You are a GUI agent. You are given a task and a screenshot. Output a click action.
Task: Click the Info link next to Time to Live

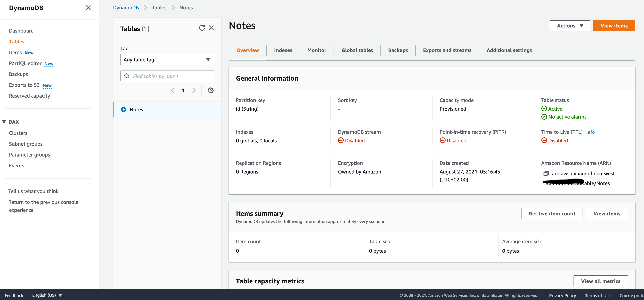coord(591,132)
